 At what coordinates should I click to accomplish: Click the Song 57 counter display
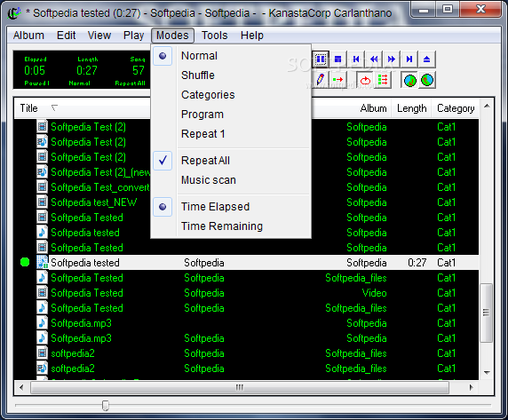pos(139,70)
